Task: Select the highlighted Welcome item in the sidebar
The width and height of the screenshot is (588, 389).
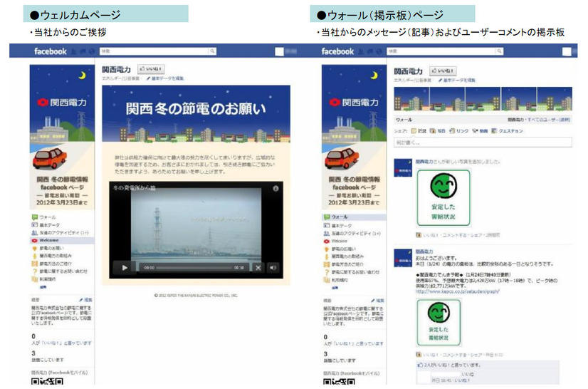Action: point(62,240)
